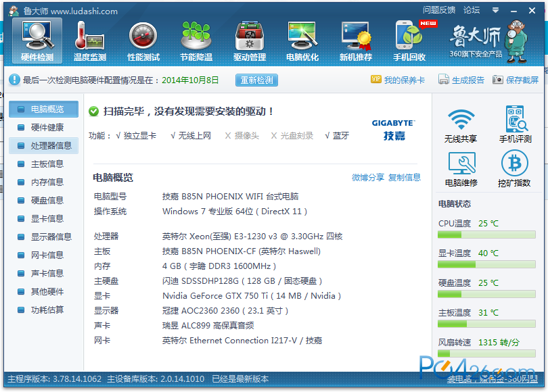Open the 驱动管理 driver manager
This screenshot has width=548, height=392.
(x=250, y=41)
